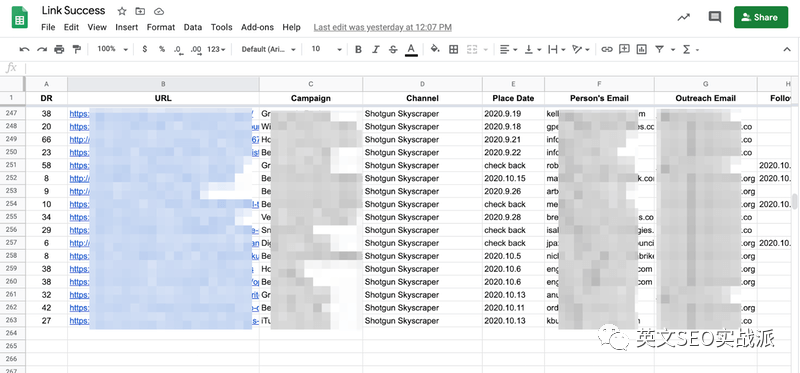Insert comment icon in toolbar

point(623,49)
